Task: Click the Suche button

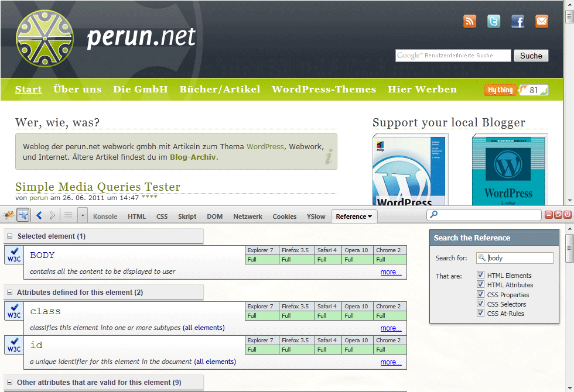Action: 531,56
